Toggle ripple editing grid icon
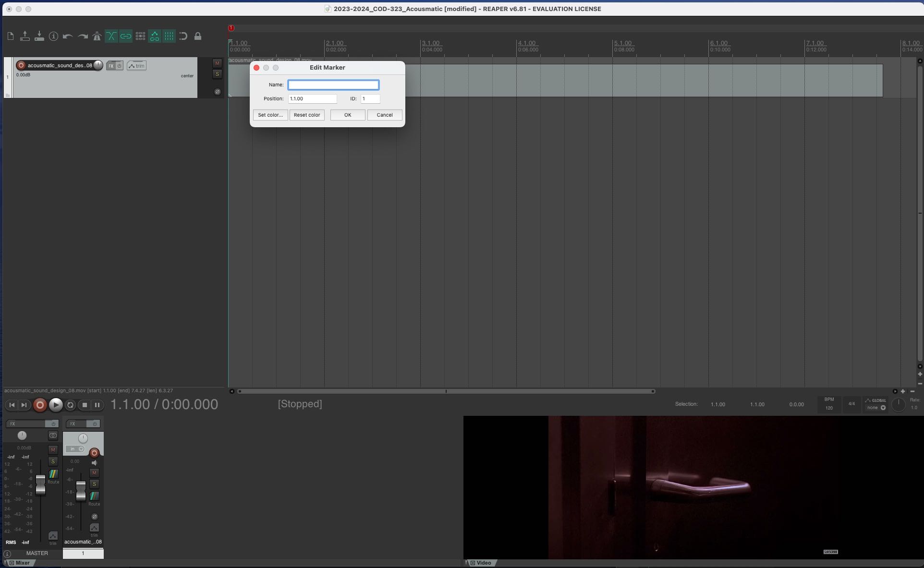Screen dimensions: 924x568 [x=140, y=36]
